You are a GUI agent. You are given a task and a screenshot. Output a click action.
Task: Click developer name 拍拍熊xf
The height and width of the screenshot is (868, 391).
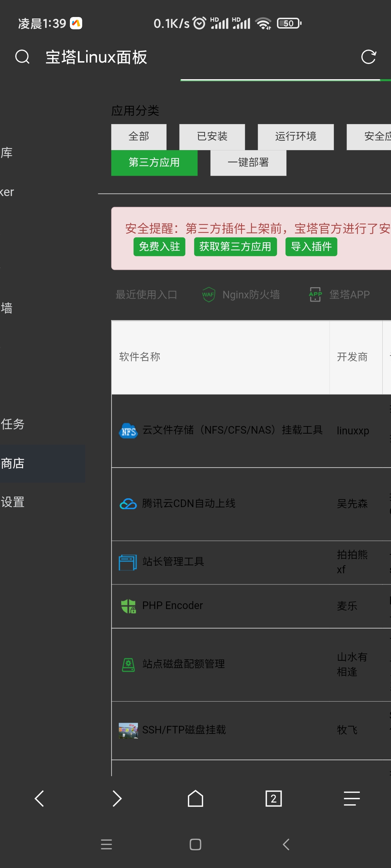(352, 562)
